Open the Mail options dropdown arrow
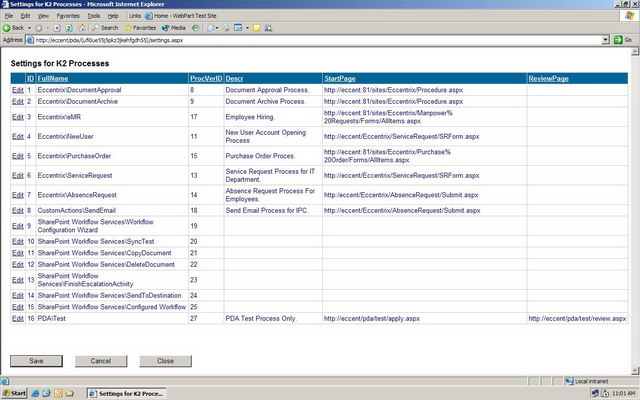 click(x=217, y=28)
